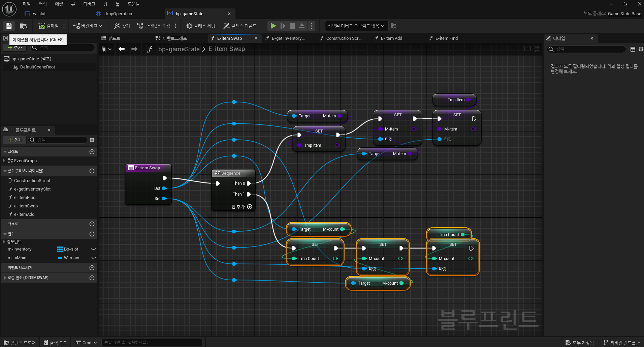Click the stop simulation button
Viewport: 644px width, 347px height.
[x=292, y=26]
